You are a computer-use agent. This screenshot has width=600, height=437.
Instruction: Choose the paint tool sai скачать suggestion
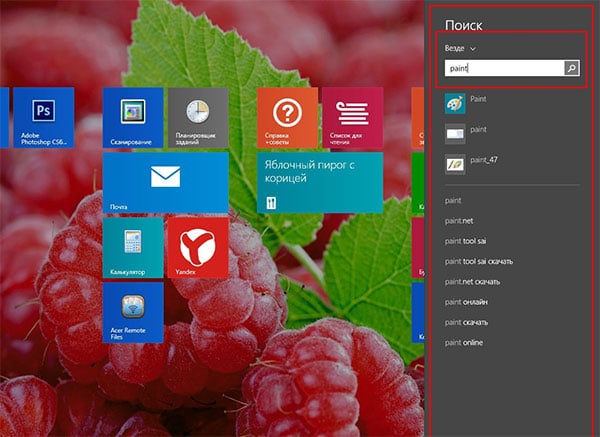pyautogui.click(x=479, y=261)
